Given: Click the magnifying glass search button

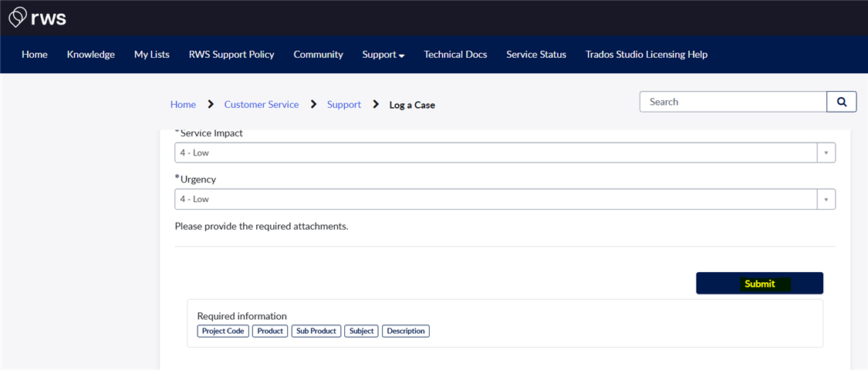Looking at the screenshot, I should click(841, 102).
